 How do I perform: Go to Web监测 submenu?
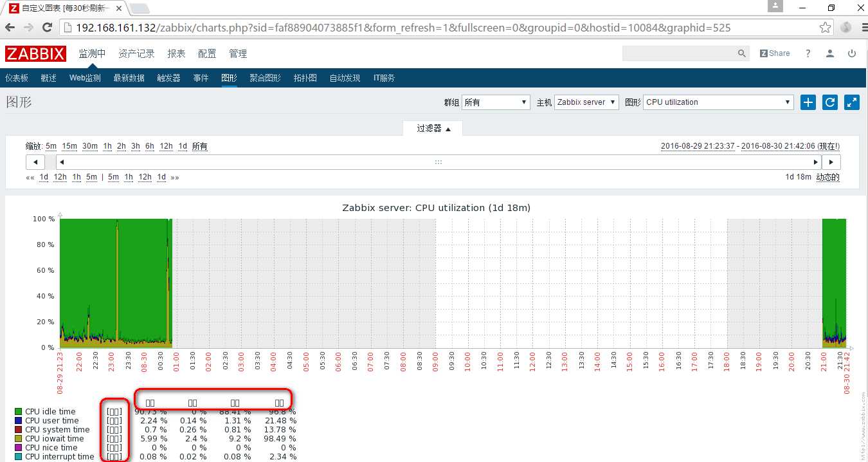[x=85, y=78]
